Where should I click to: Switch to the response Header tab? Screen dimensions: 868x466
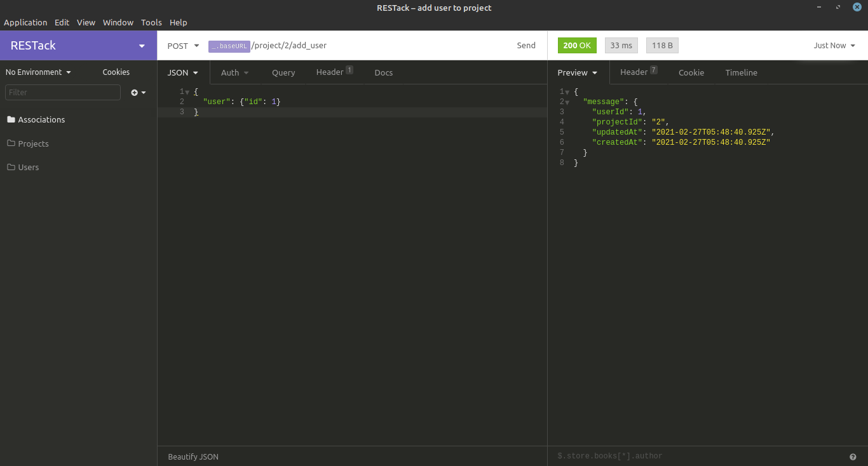pos(639,72)
